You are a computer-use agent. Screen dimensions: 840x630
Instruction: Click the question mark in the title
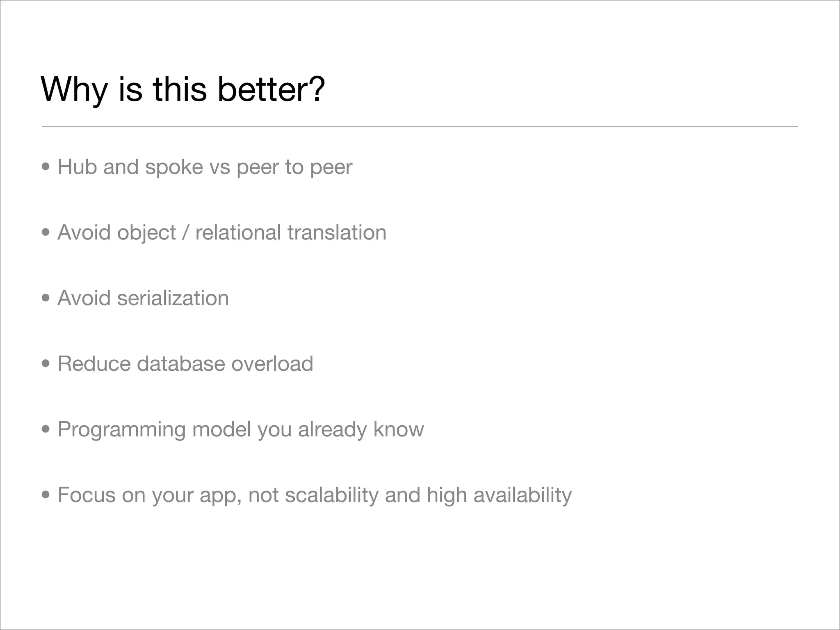[x=316, y=89]
